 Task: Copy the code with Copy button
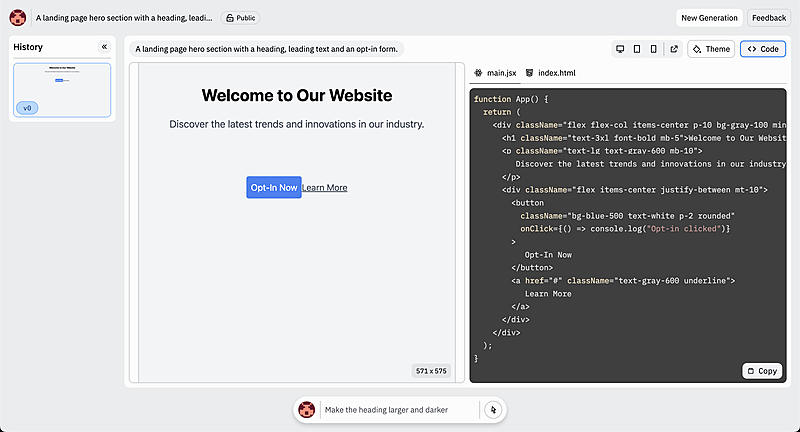pos(761,371)
